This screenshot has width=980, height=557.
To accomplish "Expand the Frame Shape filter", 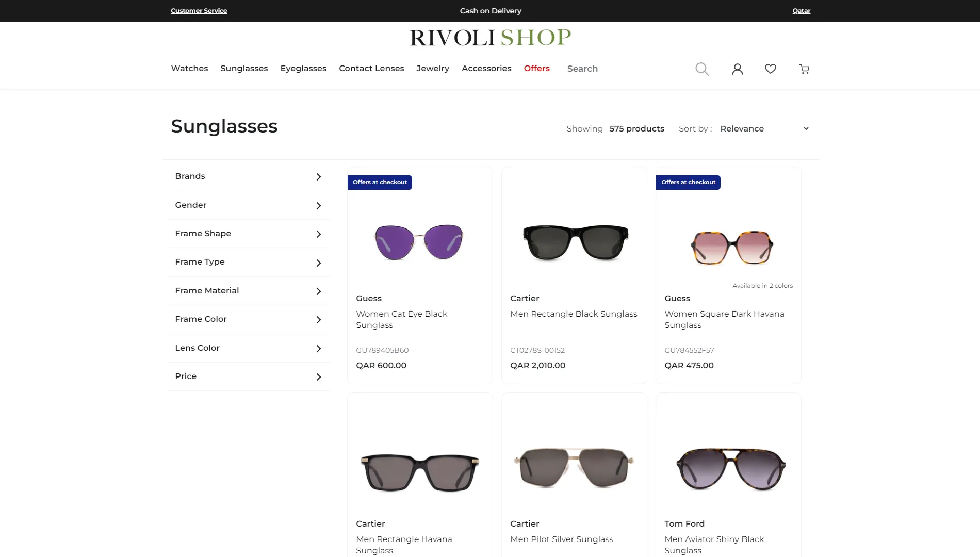I will pos(249,234).
